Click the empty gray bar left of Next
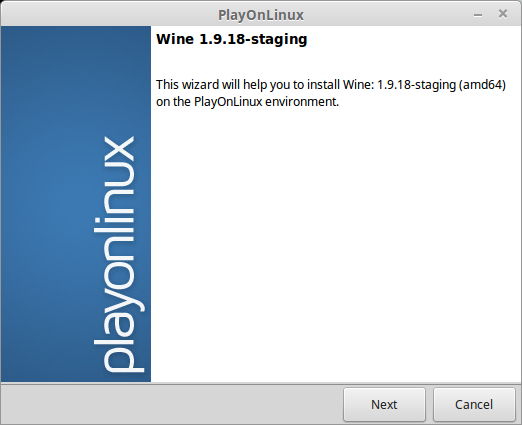 172,404
